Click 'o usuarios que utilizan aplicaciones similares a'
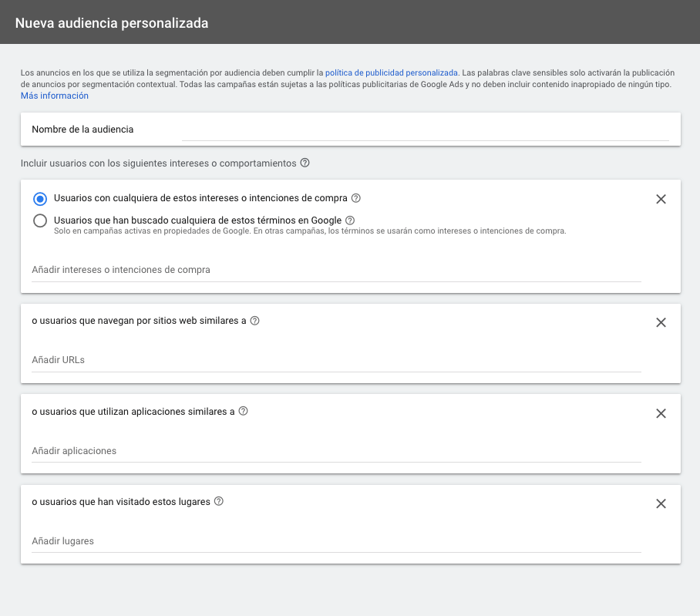Screen dimensions: 700x616 coord(133,412)
